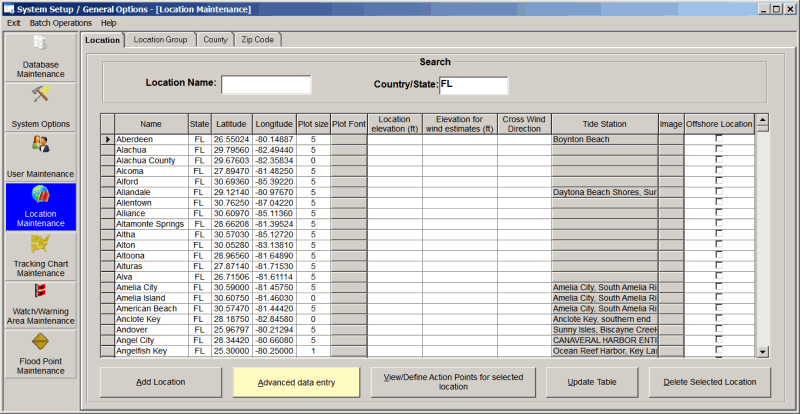The height and width of the screenshot is (414, 800).
Task: Enable Offshore Location for Anclote Key
Action: [718, 319]
